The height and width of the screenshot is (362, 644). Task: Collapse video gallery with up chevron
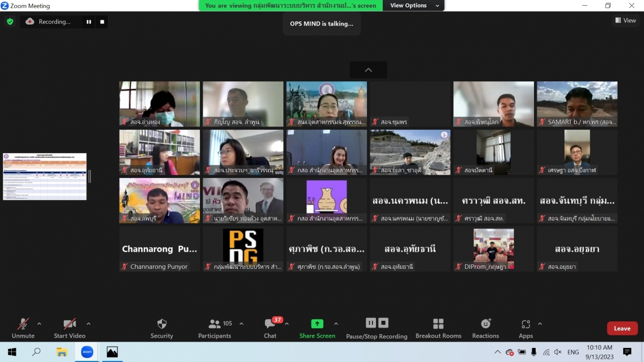coord(369,70)
